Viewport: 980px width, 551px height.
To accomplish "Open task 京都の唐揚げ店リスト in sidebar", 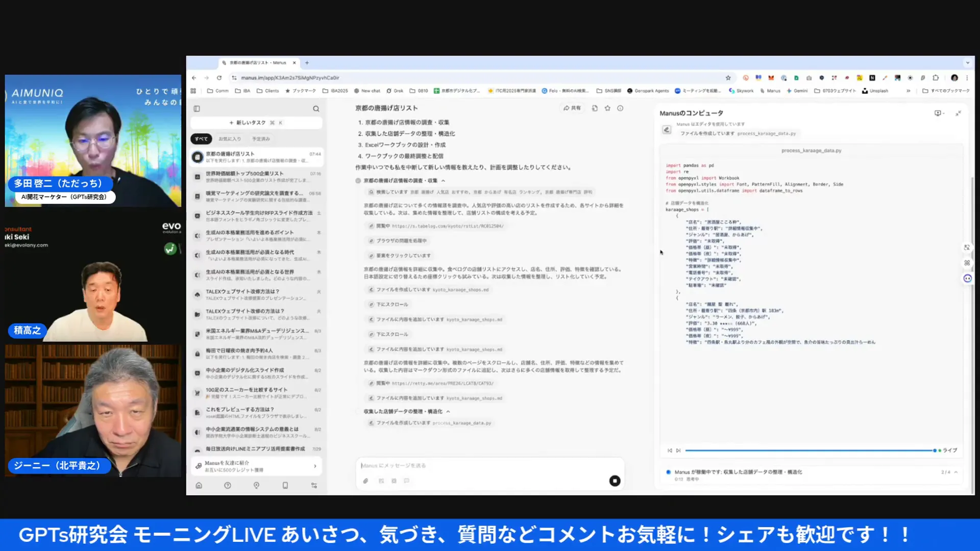I will [x=257, y=157].
